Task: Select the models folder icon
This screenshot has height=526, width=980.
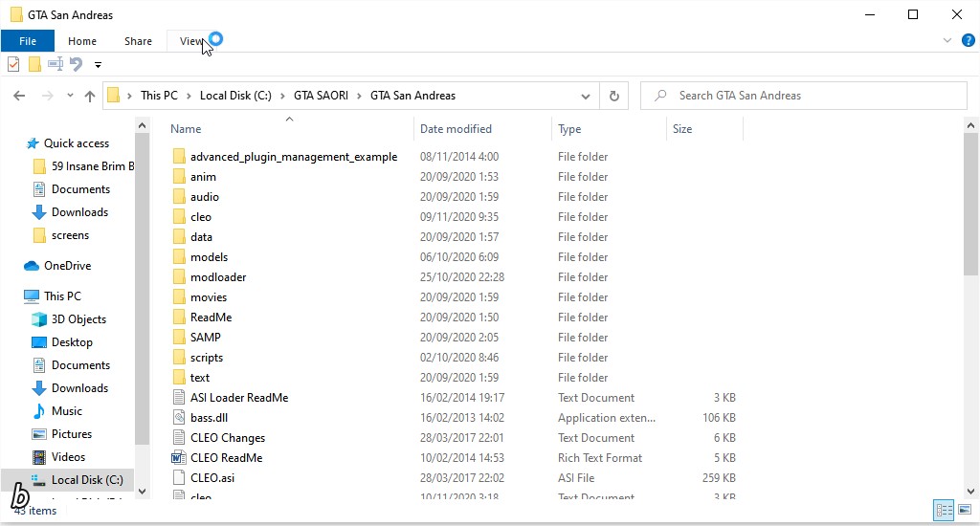Action: [x=179, y=256]
